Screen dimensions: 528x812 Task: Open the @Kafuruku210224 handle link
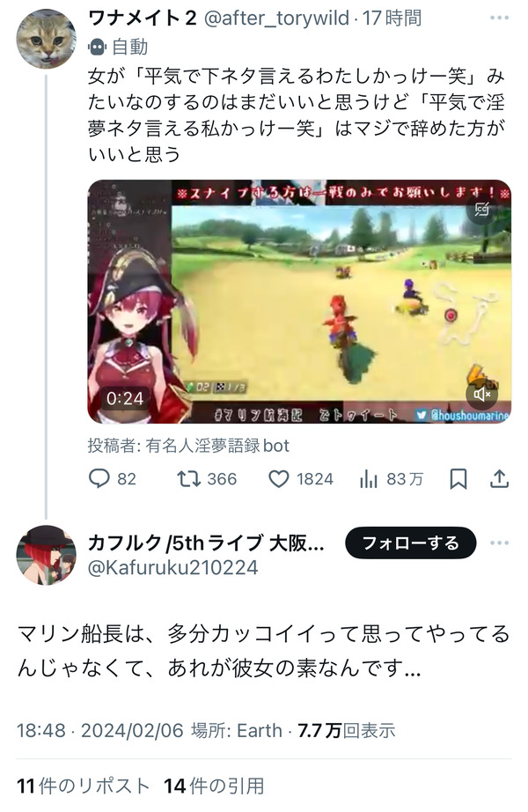172,567
